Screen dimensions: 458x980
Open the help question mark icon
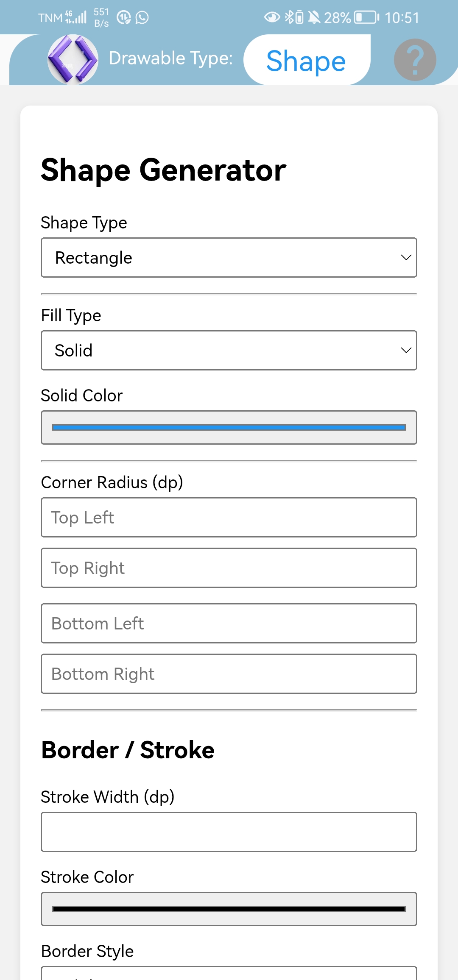pyautogui.click(x=415, y=60)
